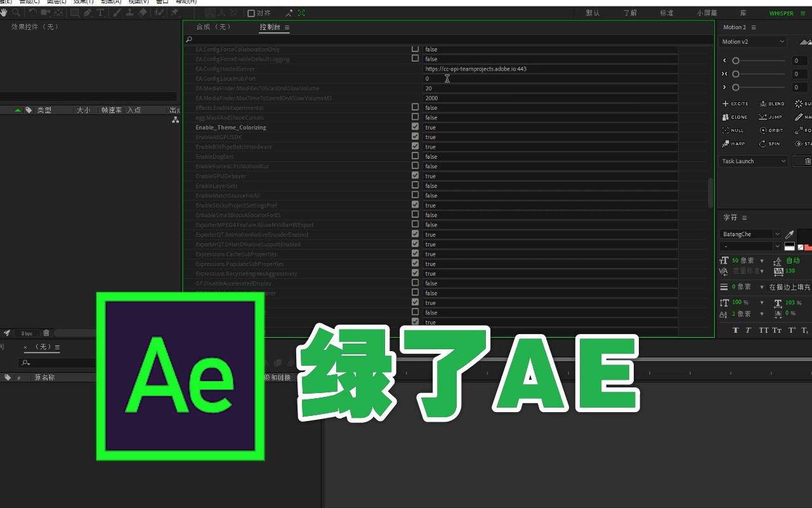Click the Motion 2 SPIN button
812x508 pixels.
[x=770, y=144]
